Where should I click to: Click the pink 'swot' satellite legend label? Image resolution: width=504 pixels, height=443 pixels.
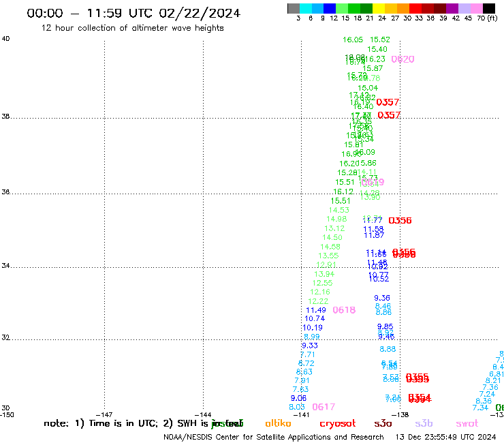[x=467, y=423]
